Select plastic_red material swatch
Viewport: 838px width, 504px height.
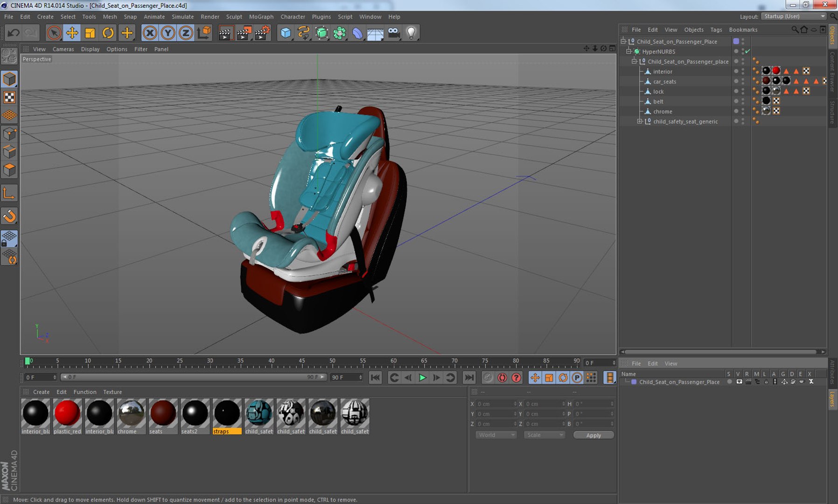(67, 416)
